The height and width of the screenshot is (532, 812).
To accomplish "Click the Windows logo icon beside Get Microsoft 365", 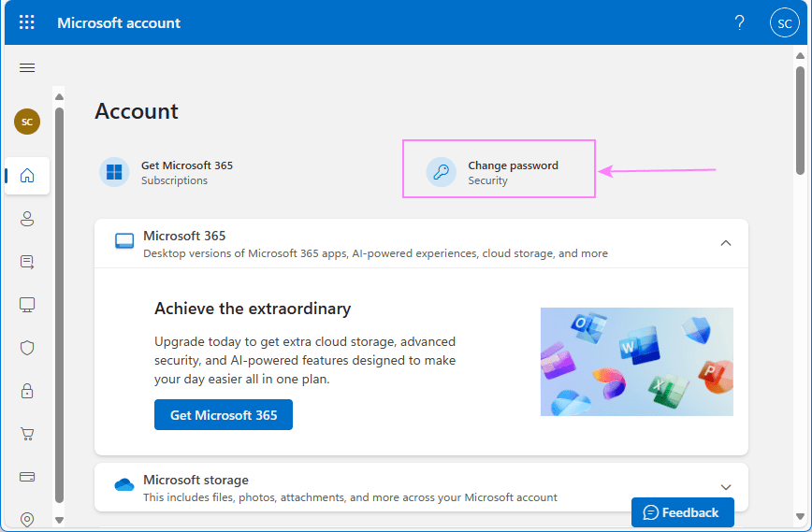I will 114,172.
